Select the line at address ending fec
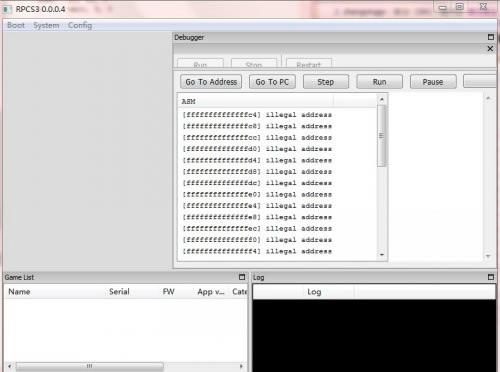Screen dimensions: 500x372 tap(257, 228)
